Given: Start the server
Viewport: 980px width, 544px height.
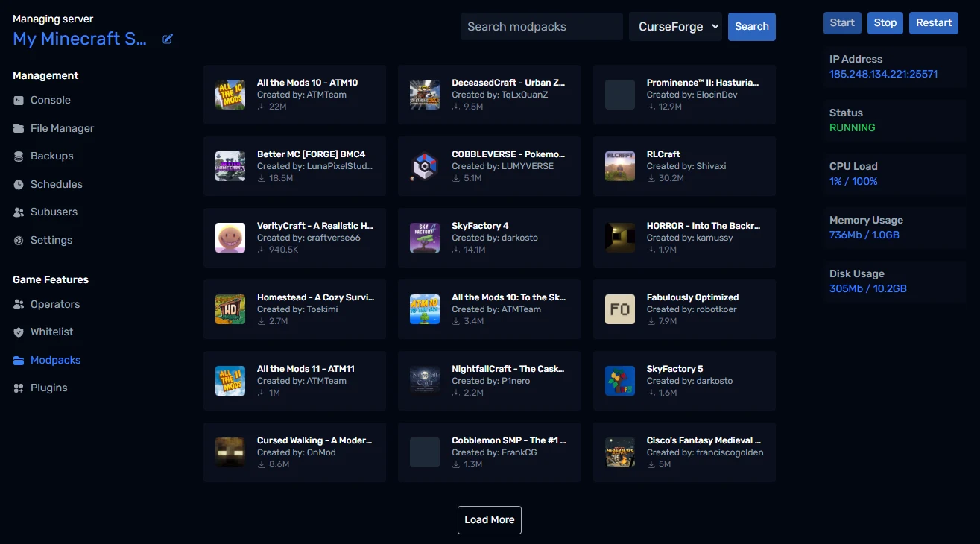Looking at the screenshot, I should (842, 23).
